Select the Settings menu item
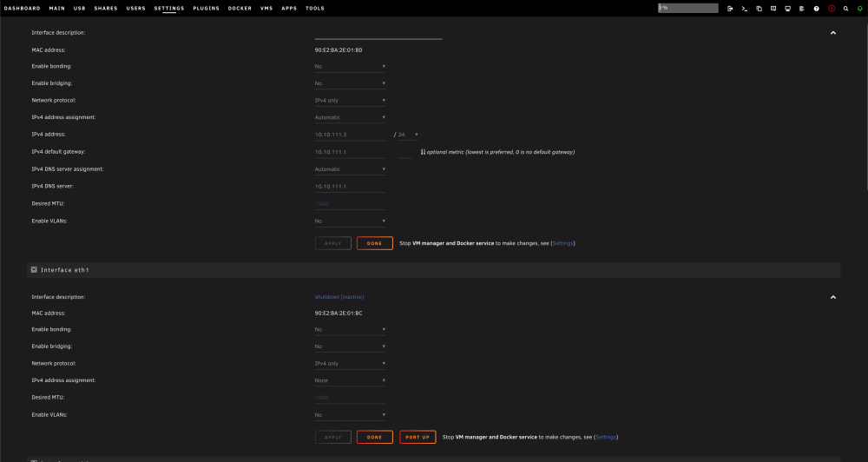 pos(169,9)
